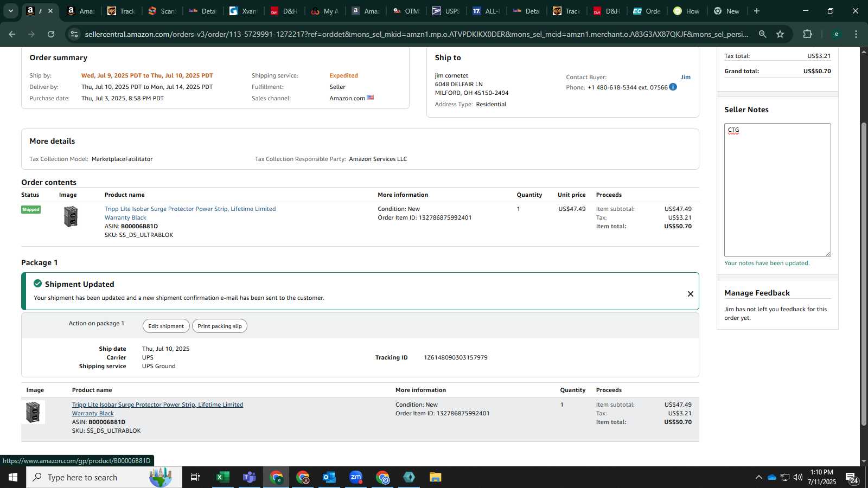Switch to the My A tab
This screenshot has width=868, height=488.
pyautogui.click(x=324, y=11)
